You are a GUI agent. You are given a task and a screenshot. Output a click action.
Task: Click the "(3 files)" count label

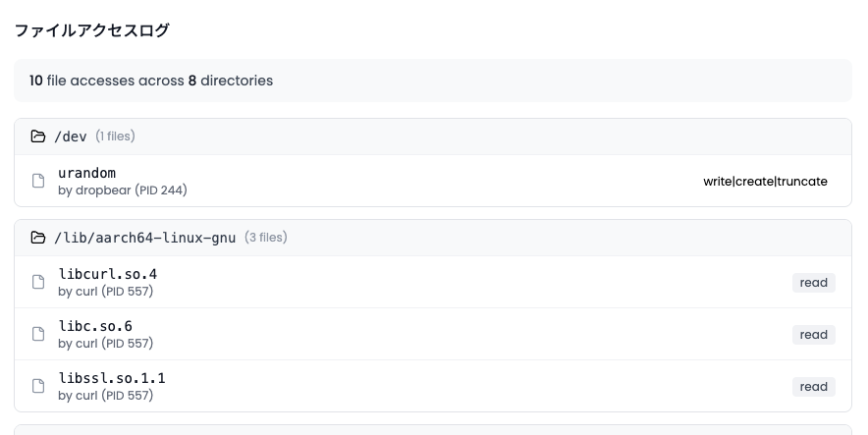[265, 238]
